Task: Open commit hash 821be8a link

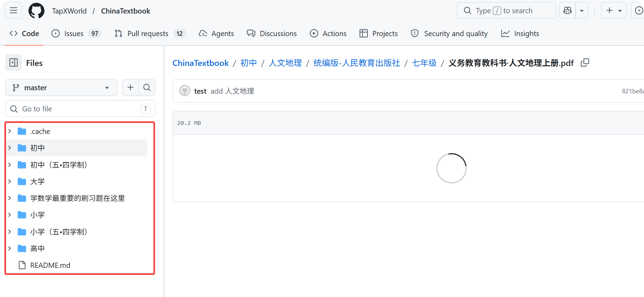Action: [x=633, y=91]
